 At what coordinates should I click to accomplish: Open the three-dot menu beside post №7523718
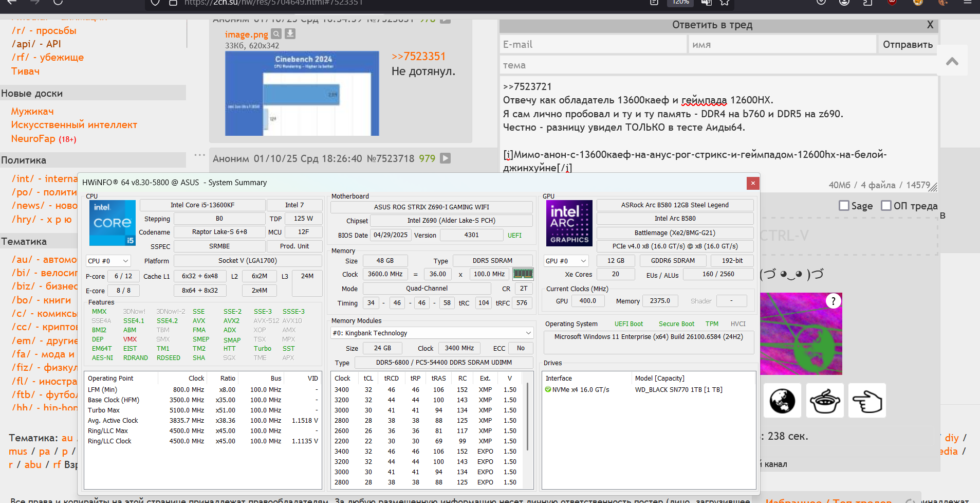coord(200,155)
